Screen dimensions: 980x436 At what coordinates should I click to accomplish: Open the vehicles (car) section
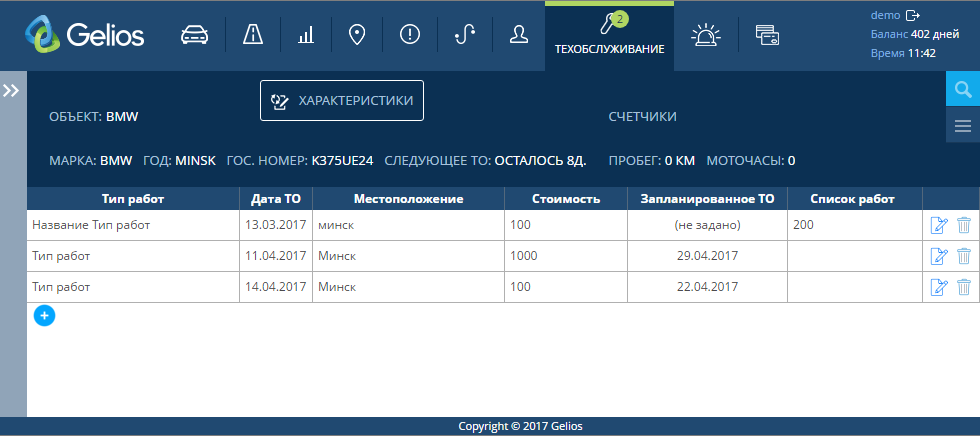point(195,35)
